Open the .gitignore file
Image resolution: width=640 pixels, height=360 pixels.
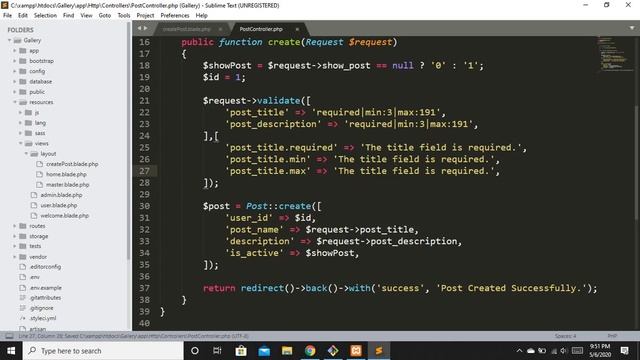pos(41,308)
